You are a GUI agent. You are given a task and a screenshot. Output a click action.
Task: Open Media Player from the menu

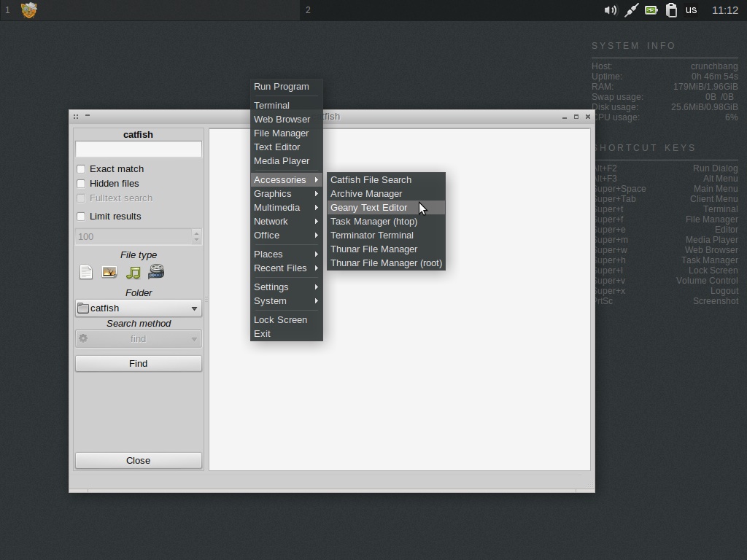(286, 161)
